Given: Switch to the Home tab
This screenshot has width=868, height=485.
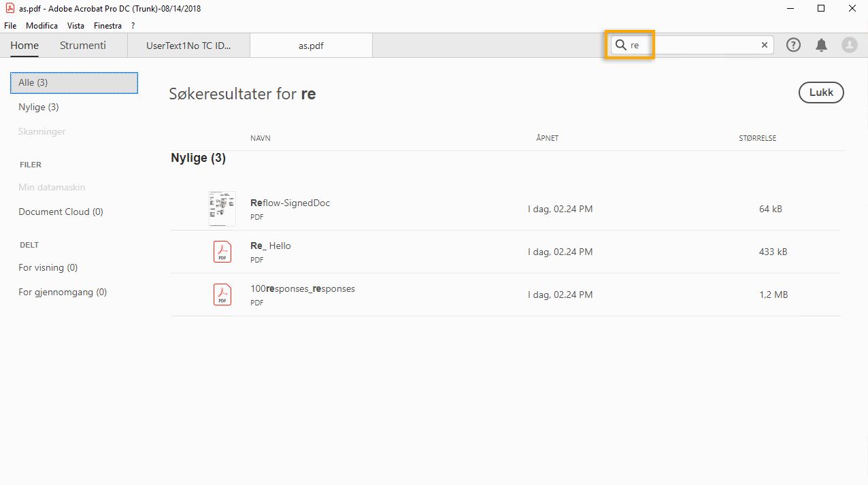Looking at the screenshot, I should click(x=24, y=46).
